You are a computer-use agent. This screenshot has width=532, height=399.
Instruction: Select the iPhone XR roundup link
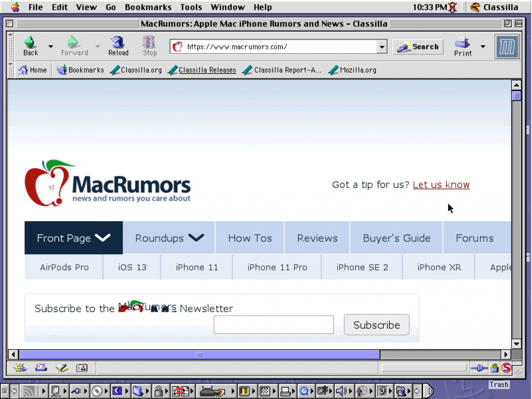point(439,267)
